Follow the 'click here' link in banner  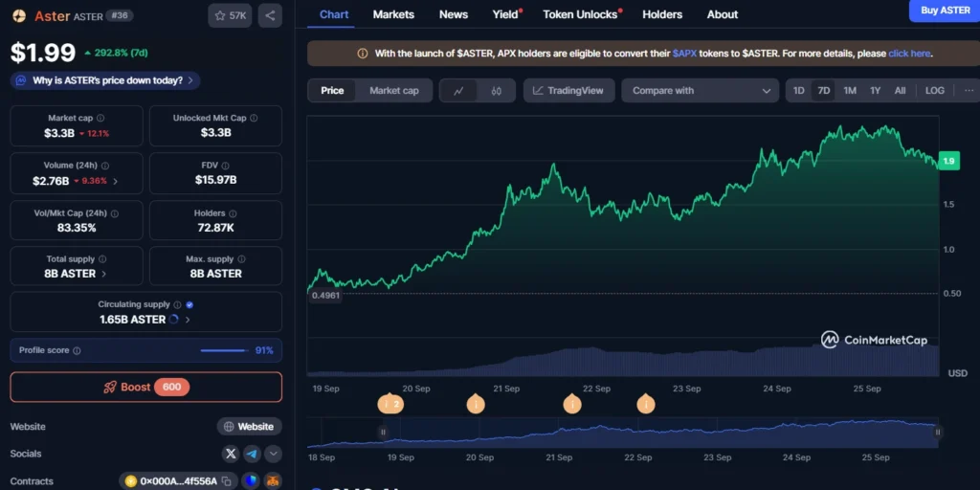[x=908, y=54]
